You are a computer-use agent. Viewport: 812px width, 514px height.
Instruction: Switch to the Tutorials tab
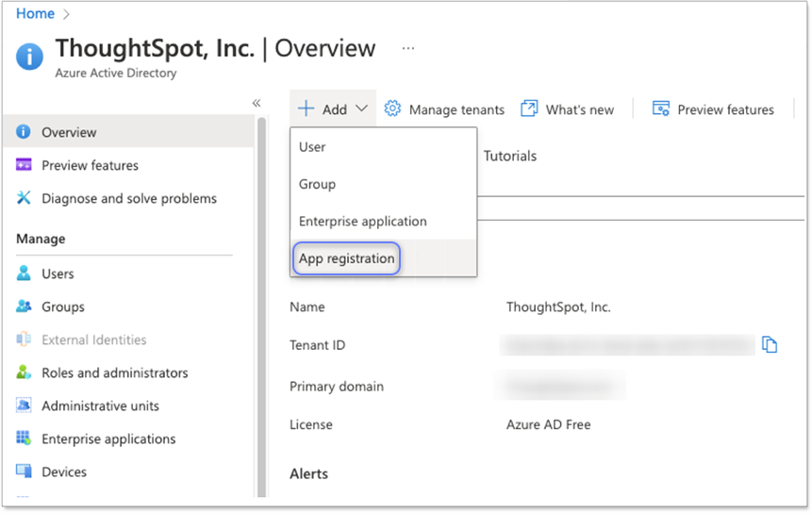tap(510, 156)
